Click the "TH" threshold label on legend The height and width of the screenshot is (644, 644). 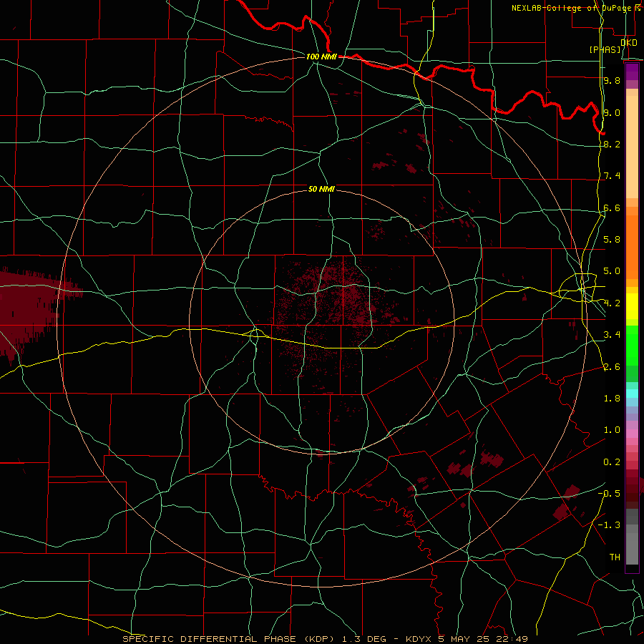pyautogui.click(x=615, y=557)
